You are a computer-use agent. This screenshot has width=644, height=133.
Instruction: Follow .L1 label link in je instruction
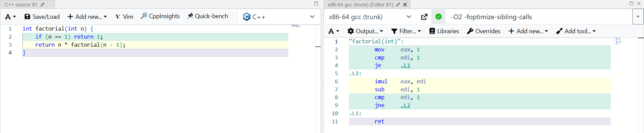pos(405,65)
